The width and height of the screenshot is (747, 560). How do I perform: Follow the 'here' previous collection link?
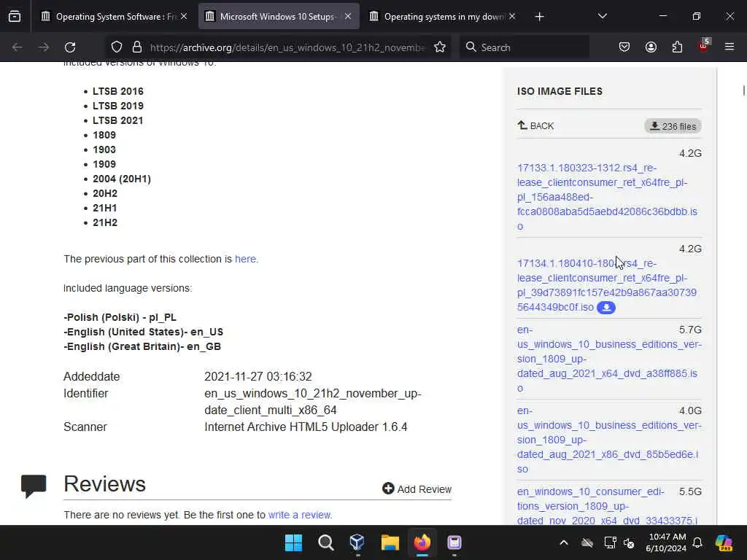245,259
